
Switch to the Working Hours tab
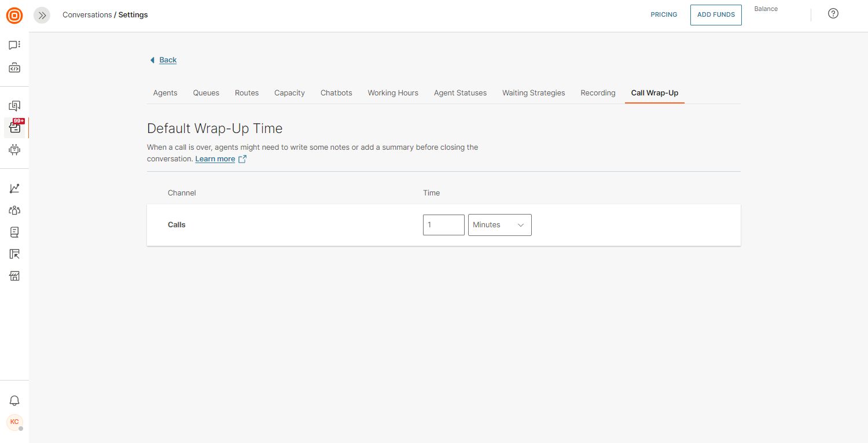click(x=393, y=93)
